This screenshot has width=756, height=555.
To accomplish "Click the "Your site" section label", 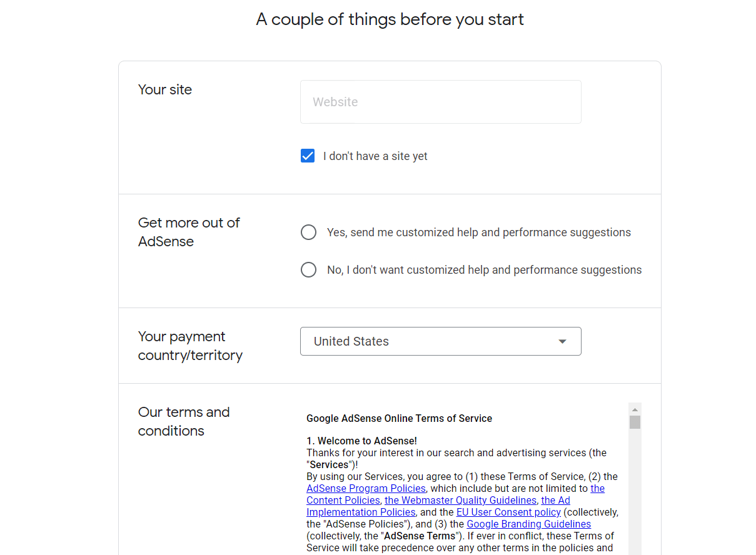I will click(x=165, y=89).
